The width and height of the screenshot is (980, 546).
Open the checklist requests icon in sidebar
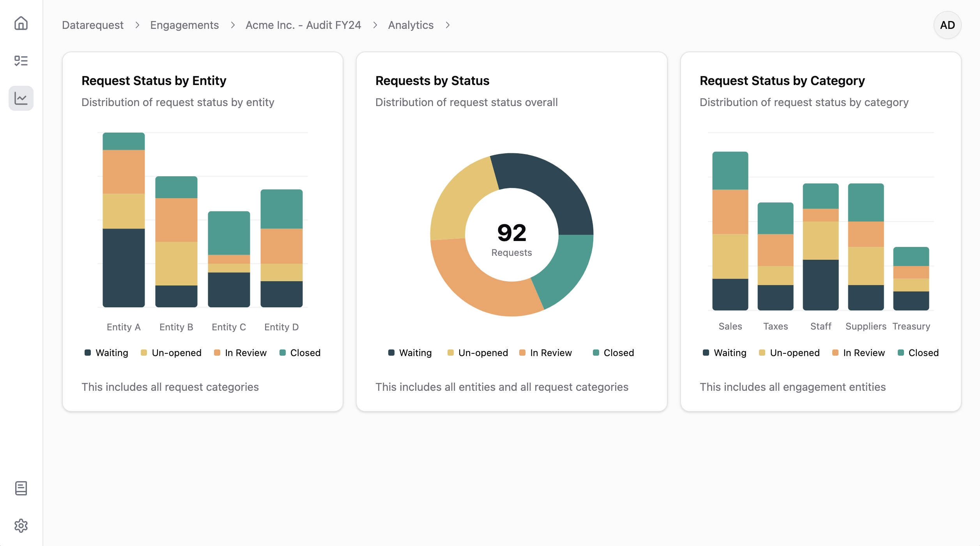tap(21, 61)
